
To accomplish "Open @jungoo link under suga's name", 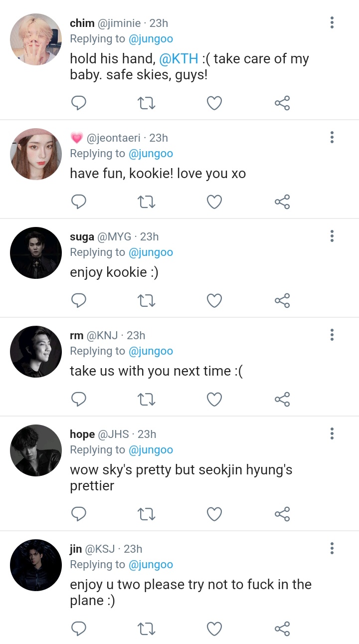I will tap(151, 252).
